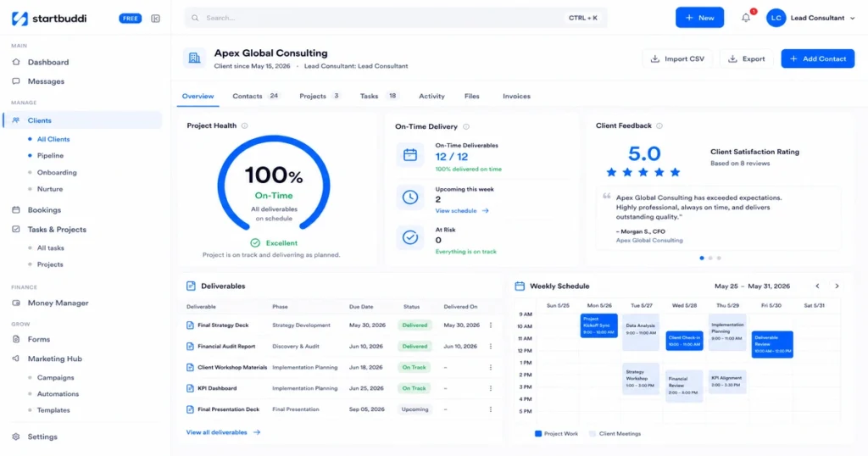Click the Messages chat icon
The height and width of the screenshot is (456, 868).
(16, 81)
